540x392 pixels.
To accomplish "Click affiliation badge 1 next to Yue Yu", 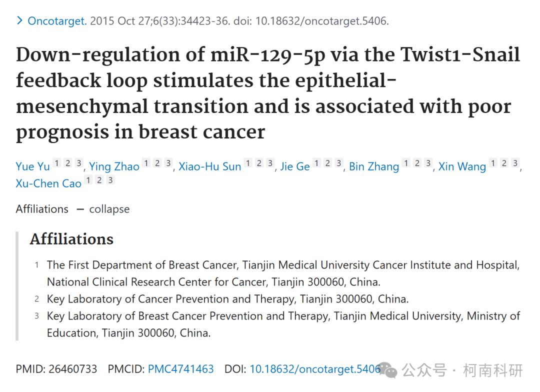I will (57, 162).
